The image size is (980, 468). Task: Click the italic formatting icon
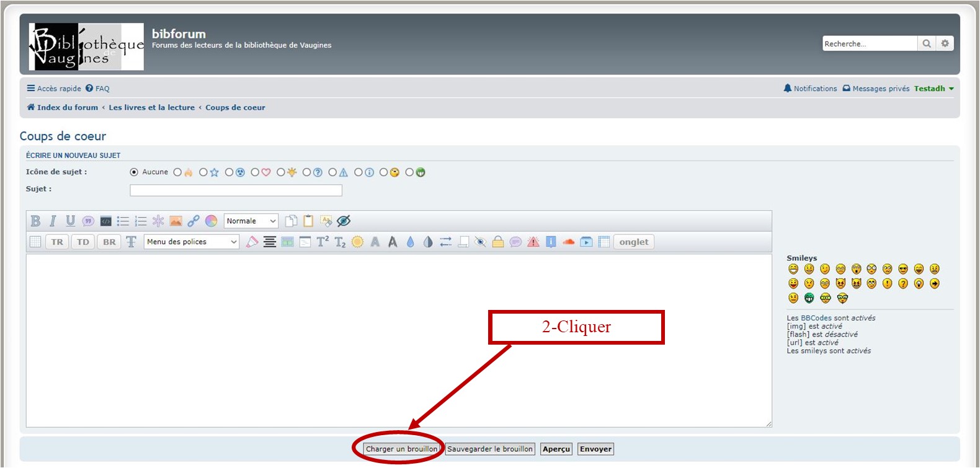(x=53, y=221)
